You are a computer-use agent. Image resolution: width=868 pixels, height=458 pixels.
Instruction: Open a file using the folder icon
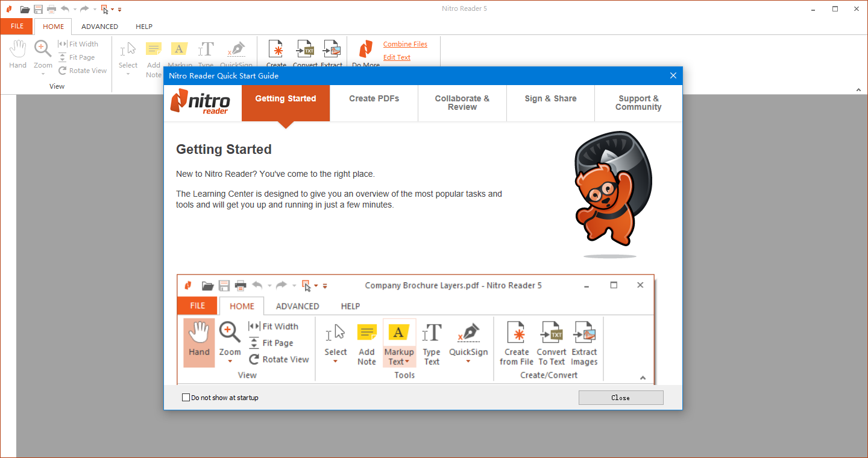tap(25, 9)
